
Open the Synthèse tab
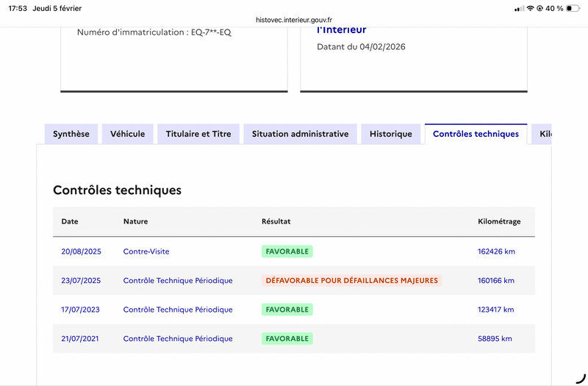click(71, 134)
